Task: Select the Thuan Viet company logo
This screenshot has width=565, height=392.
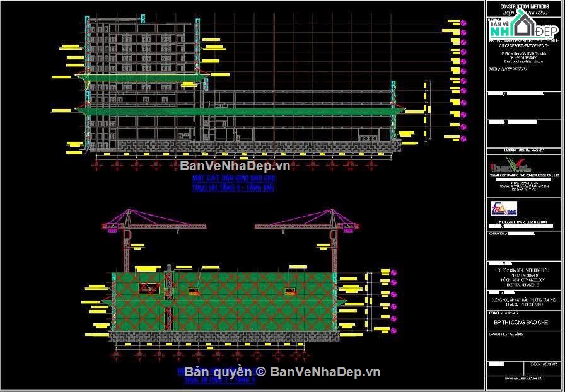Action: coord(511,166)
